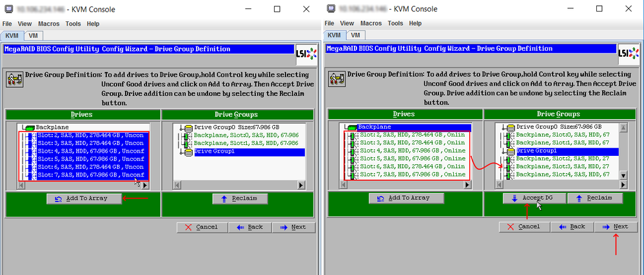Click Drive Group1 disk icon in left window
Screen dimensions: 644x275
[x=188, y=152]
